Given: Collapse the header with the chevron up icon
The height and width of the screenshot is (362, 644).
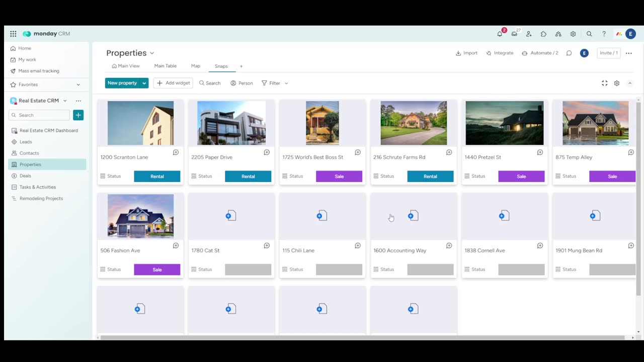Looking at the screenshot, I should [x=629, y=83].
